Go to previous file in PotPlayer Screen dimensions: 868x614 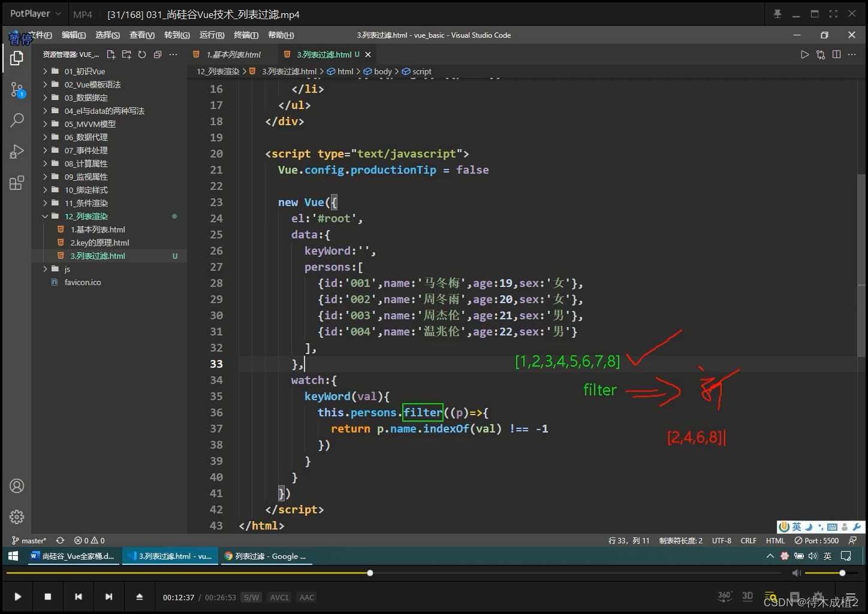pos(79,597)
